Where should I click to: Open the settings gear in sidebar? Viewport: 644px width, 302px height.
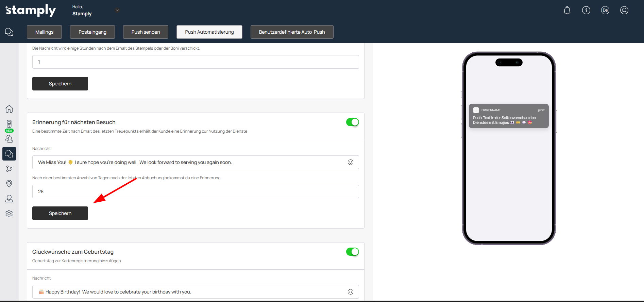[9, 214]
